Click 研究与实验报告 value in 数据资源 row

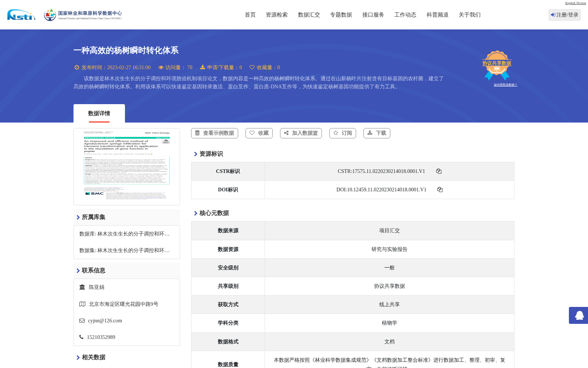click(x=390, y=249)
